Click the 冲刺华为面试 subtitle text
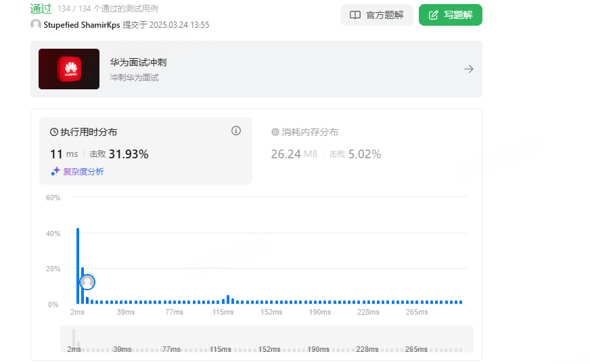Viewport: 590px width, 364px height. [135, 78]
